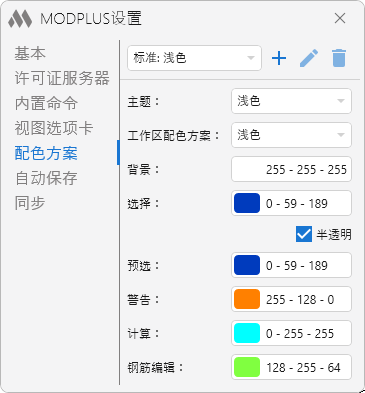
Task: Click the 预选 blue color swatch
Action: pos(247,265)
